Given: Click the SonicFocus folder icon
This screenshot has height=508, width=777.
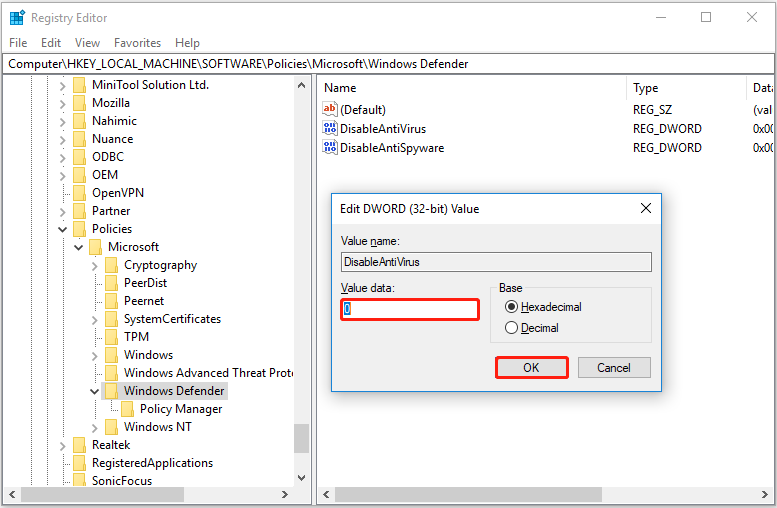Looking at the screenshot, I should tap(79, 480).
